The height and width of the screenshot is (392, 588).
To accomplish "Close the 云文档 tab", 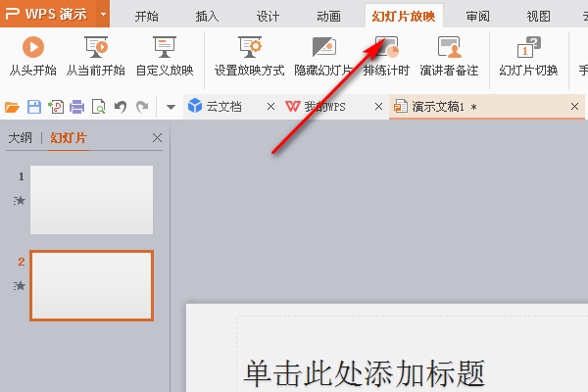I will click(270, 107).
